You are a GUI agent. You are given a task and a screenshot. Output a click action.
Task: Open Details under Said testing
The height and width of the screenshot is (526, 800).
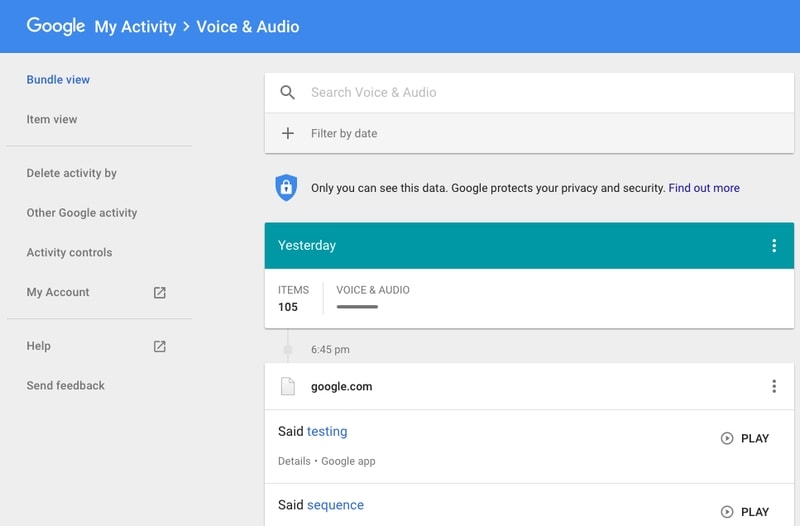point(294,461)
